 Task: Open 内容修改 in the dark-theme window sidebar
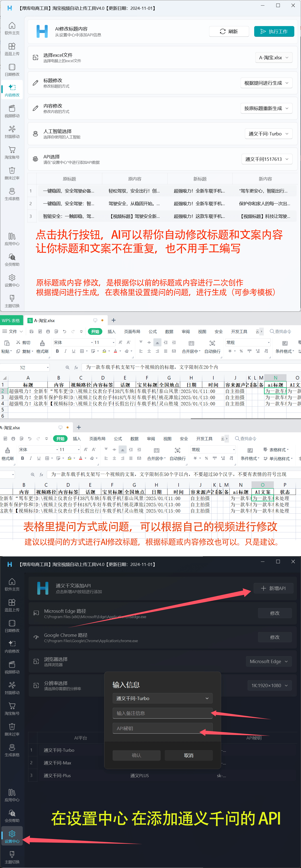click(12, 647)
